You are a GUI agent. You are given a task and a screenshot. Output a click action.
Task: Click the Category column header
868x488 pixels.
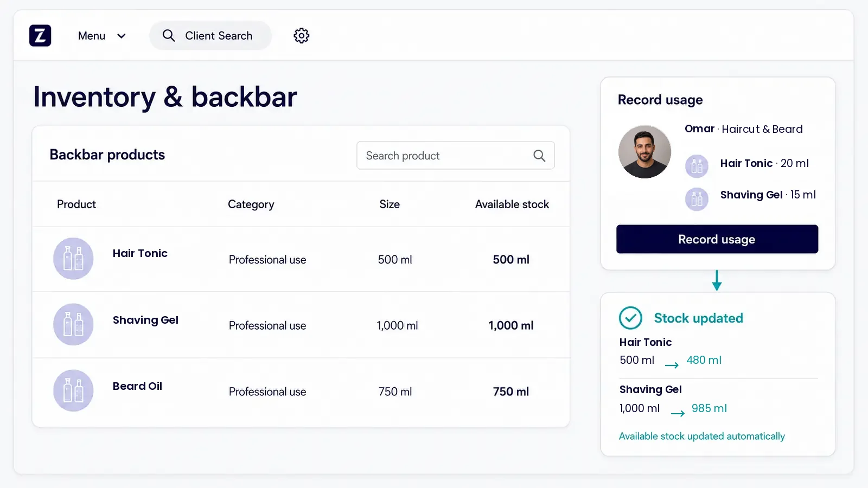click(251, 204)
